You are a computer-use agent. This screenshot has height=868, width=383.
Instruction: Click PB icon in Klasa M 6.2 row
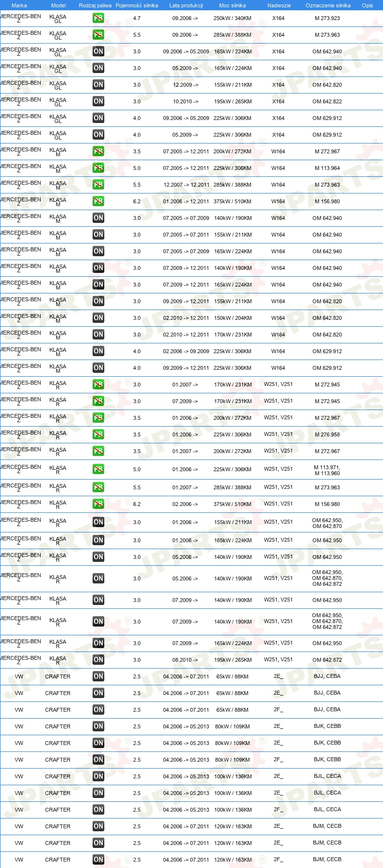(x=98, y=201)
